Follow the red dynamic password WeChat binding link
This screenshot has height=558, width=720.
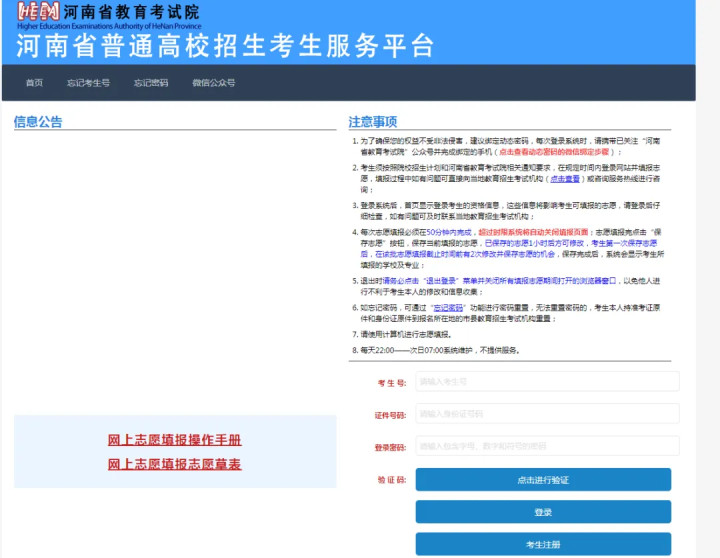pos(554,152)
